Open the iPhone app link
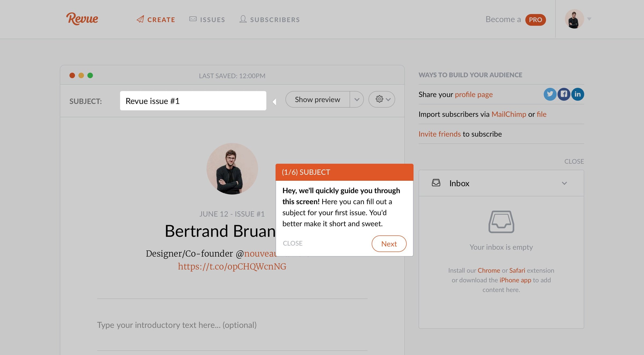 tap(515, 280)
